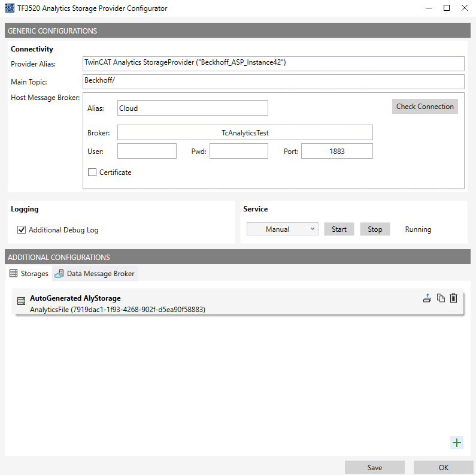Click the empty Pwd input field
This screenshot has width=476, height=475.
tap(238, 151)
